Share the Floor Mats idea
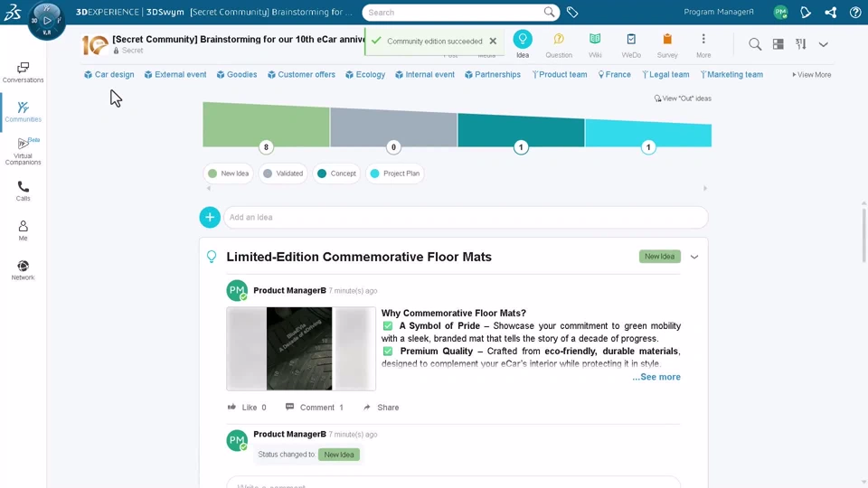Viewport: 868px width, 488px height. point(381,408)
